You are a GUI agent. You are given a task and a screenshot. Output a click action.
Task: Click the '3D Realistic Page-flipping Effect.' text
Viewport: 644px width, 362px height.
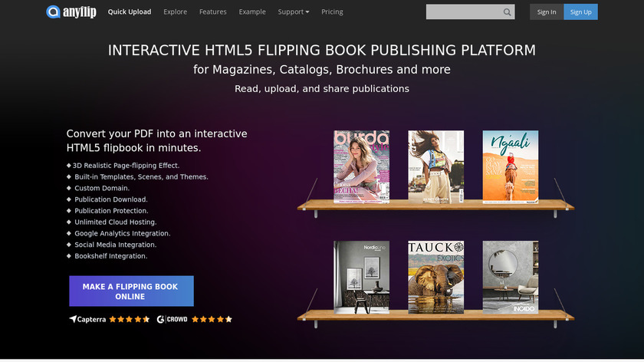(x=126, y=166)
